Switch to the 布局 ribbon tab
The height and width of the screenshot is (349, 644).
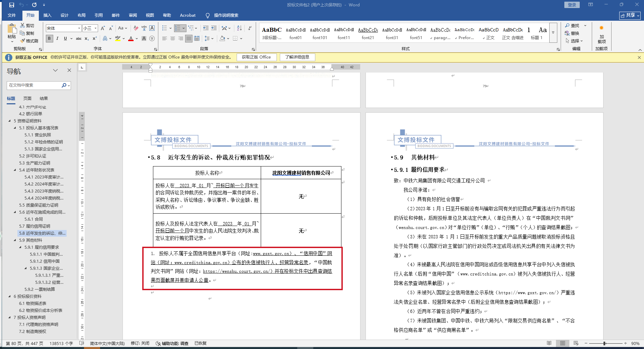tap(81, 15)
